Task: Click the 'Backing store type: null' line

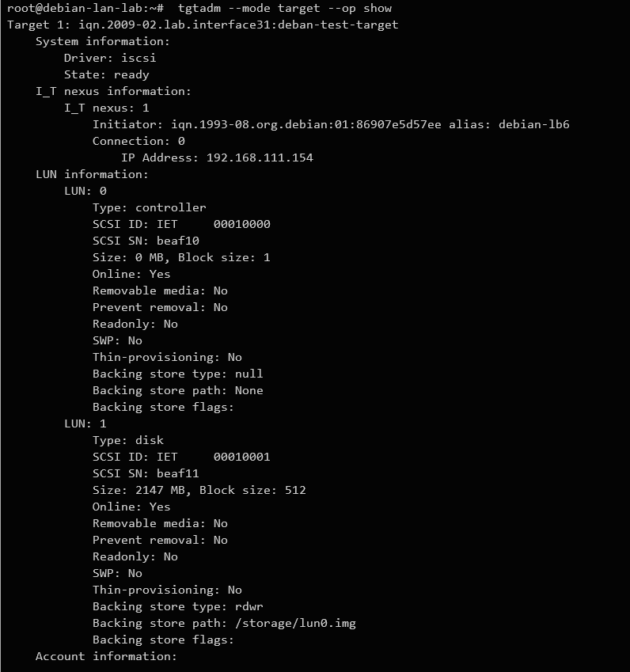Action: 177,374
